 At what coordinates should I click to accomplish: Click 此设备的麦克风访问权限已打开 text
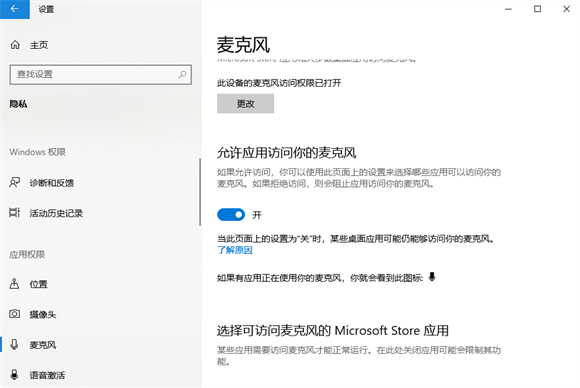pos(279,83)
